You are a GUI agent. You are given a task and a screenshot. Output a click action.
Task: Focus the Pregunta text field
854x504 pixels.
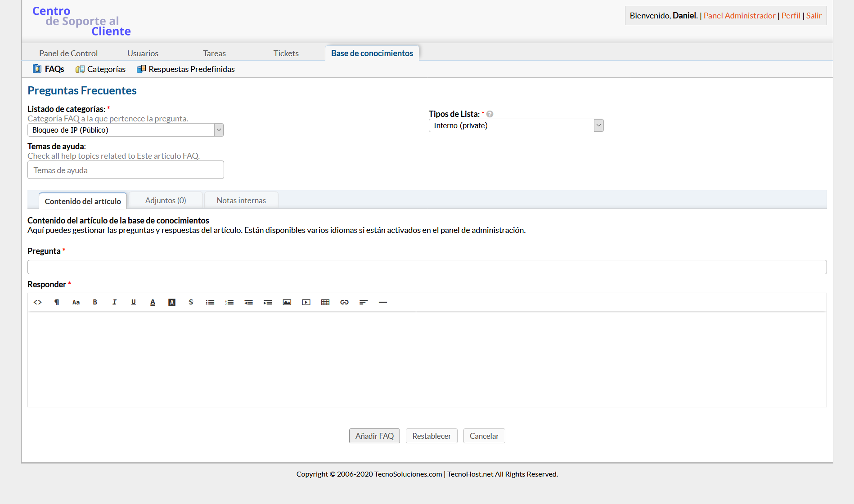coord(427,267)
